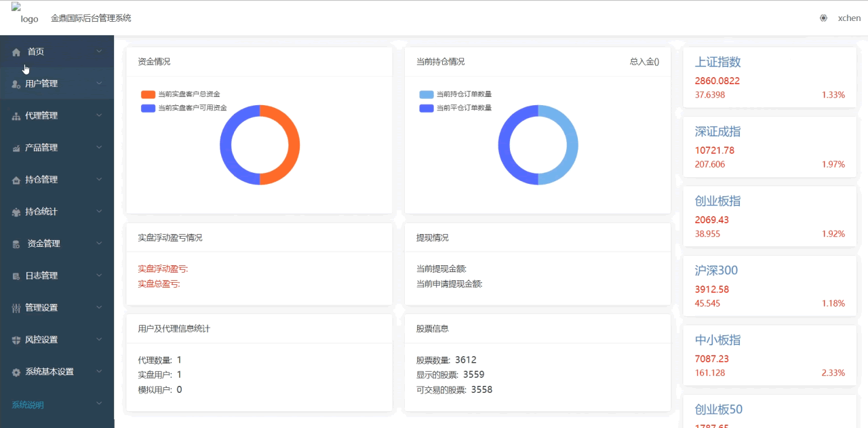868x428 pixels.
Task: Open the 上证指数 index title
Action: [717, 62]
